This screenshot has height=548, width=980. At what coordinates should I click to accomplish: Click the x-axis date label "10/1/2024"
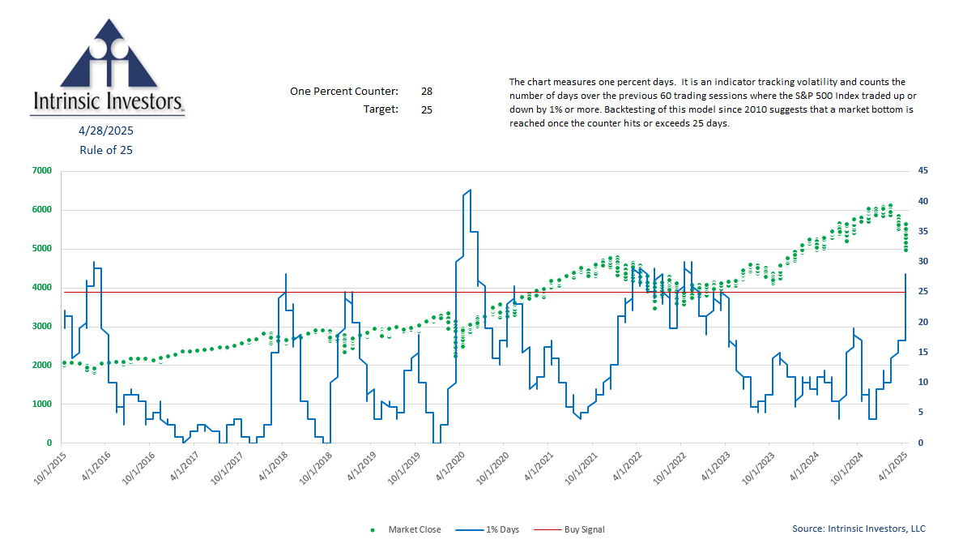[x=846, y=469]
